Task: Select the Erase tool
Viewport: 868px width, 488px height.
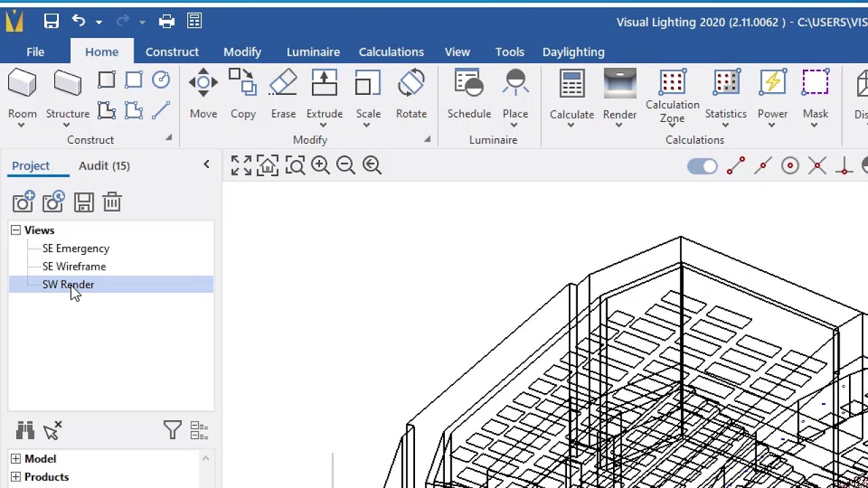Action: pyautogui.click(x=283, y=94)
